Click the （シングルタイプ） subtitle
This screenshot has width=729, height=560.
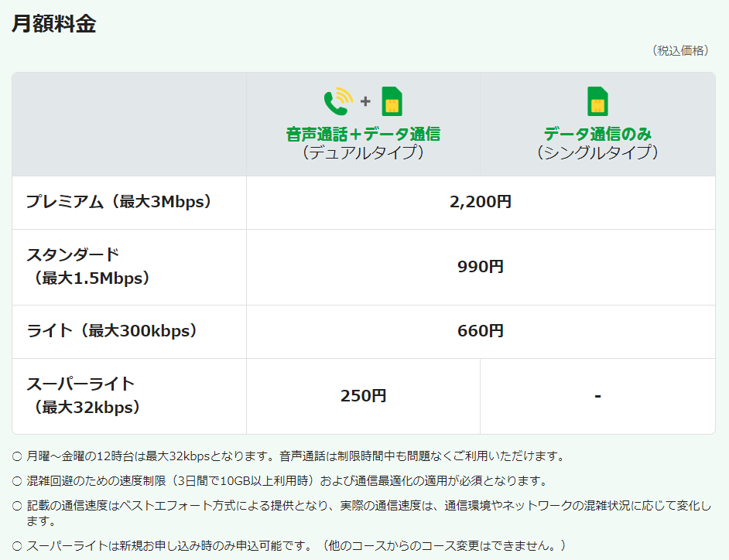[597, 152]
